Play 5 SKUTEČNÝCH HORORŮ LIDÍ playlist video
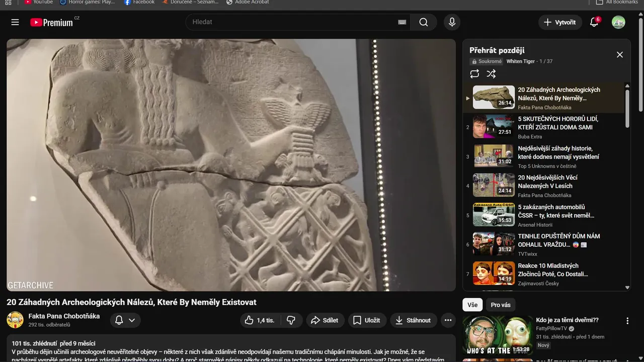 (x=543, y=127)
